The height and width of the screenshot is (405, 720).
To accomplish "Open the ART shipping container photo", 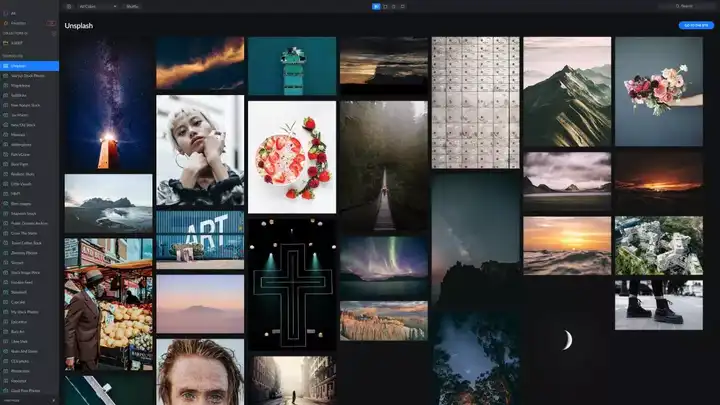I will pyautogui.click(x=200, y=240).
